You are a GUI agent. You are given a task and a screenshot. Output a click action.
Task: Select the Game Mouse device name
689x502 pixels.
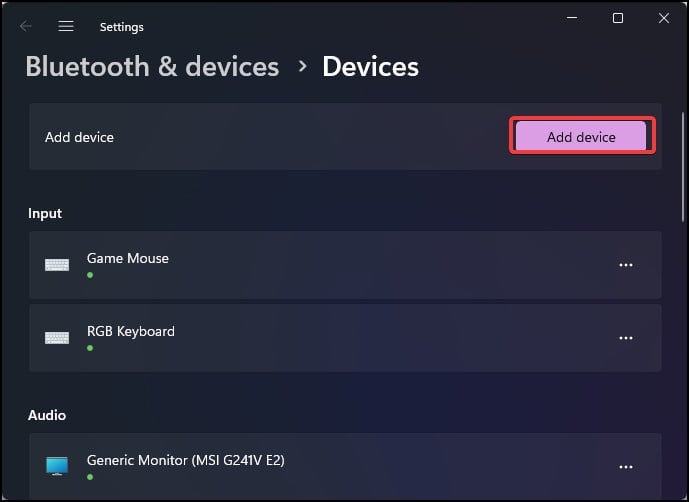tap(128, 258)
